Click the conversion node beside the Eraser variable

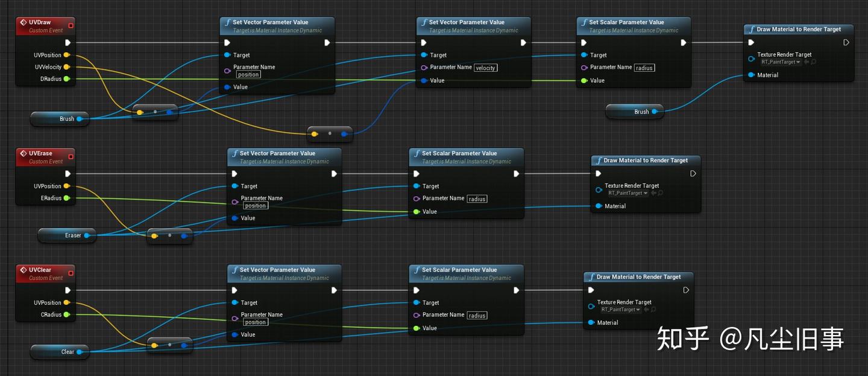point(170,235)
